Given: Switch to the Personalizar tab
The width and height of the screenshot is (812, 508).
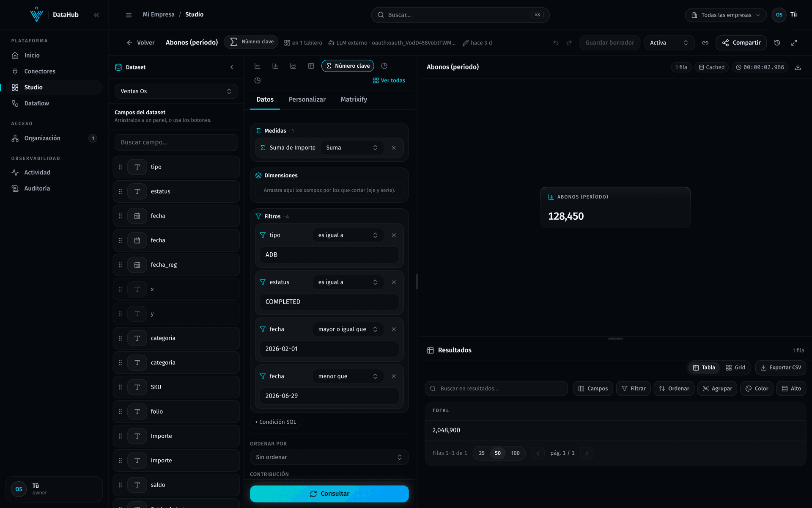Looking at the screenshot, I should point(307,99).
